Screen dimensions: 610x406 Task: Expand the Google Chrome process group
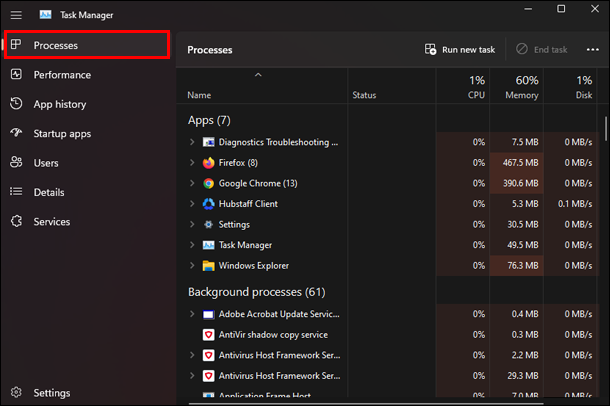(192, 184)
